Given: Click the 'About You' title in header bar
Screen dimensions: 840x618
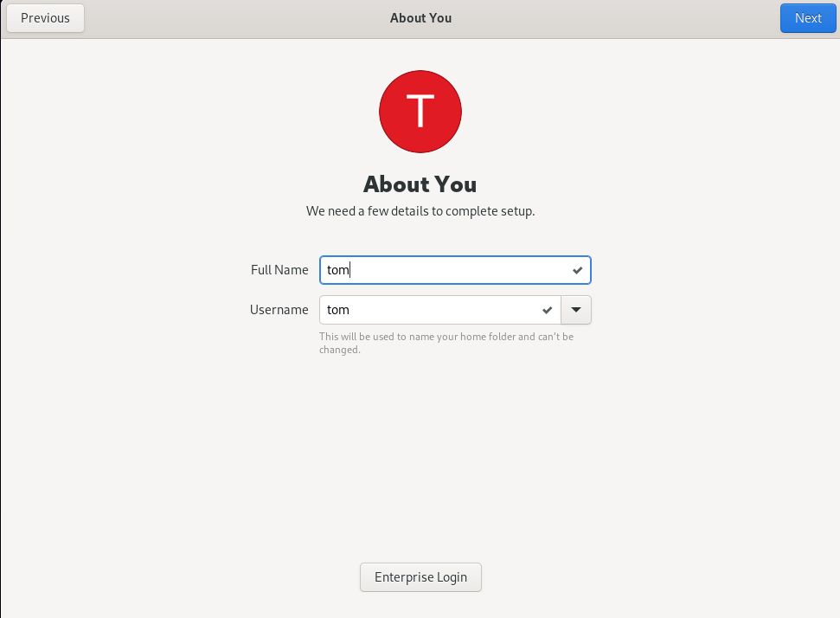Looking at the screenshot, I should (420, 18).
